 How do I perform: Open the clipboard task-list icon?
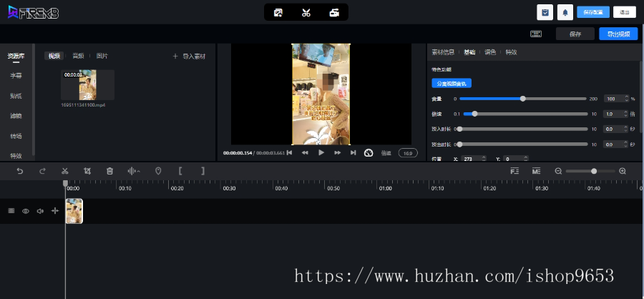pyautogui.click(x=545, y=12)
